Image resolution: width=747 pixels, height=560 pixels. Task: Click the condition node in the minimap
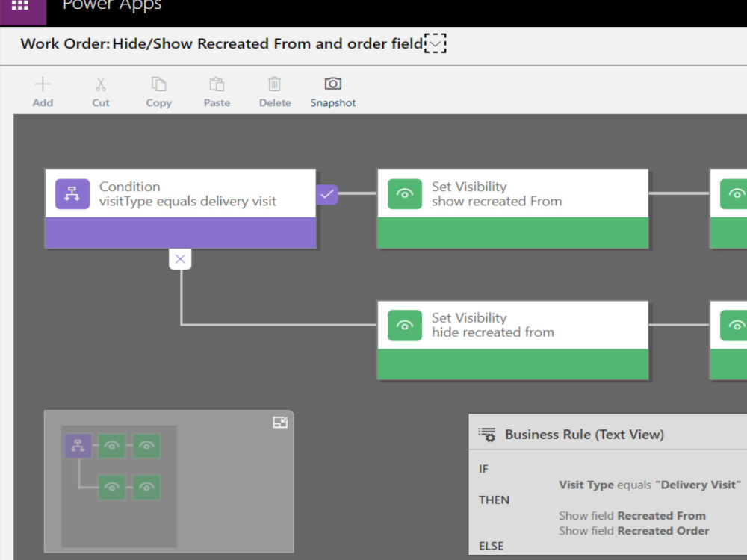(78, 447)
